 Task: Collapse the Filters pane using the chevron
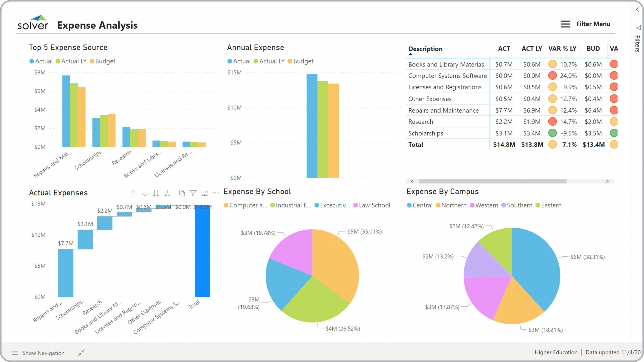pyautogui.click(x=637, y=10)
